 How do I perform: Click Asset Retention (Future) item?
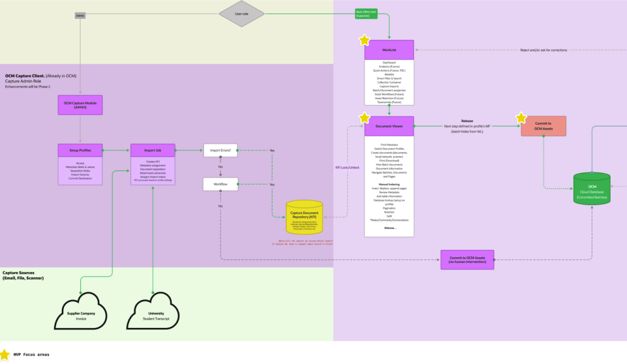(389, 98)
